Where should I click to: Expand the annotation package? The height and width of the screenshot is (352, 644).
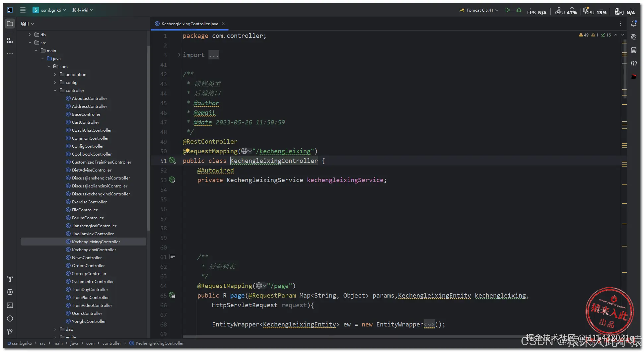pyautogui.click(x=55, y=74)
